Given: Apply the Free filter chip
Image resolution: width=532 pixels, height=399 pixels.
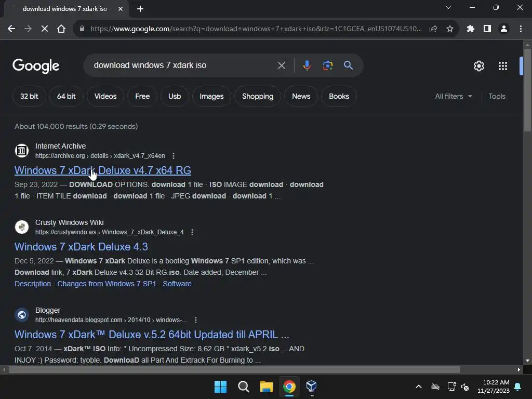Looking at the screenshot, I should click(142, 96).
